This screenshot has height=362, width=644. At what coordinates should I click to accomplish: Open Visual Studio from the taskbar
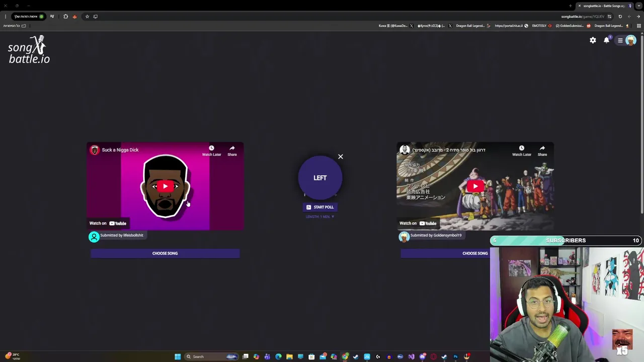pos(411,357)
